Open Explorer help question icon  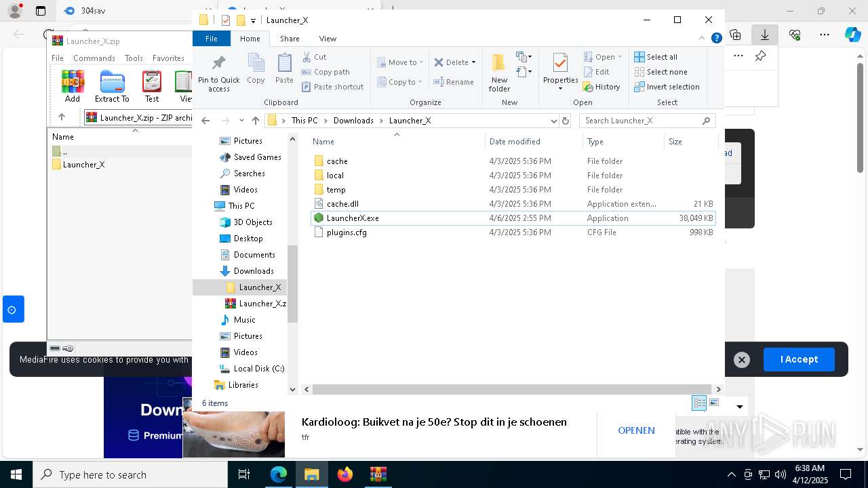716,39
